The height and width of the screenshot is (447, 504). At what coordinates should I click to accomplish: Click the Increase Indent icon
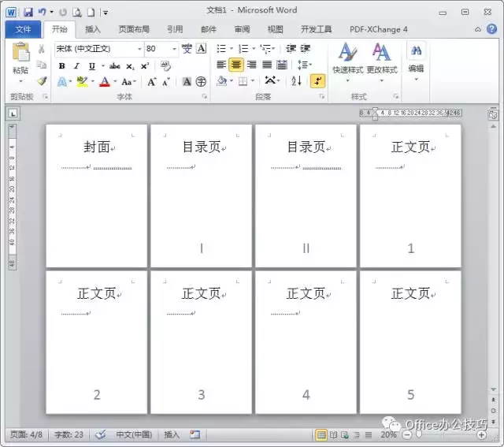click(x=305, y=49)
